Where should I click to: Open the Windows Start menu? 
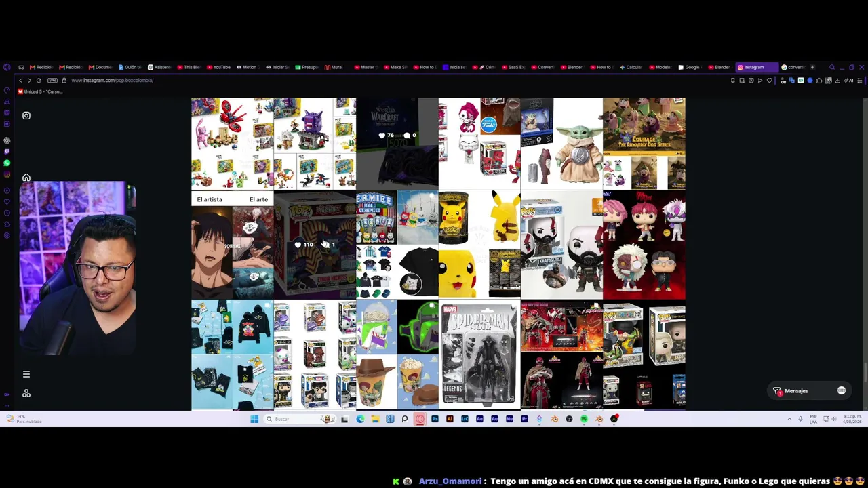254,419
